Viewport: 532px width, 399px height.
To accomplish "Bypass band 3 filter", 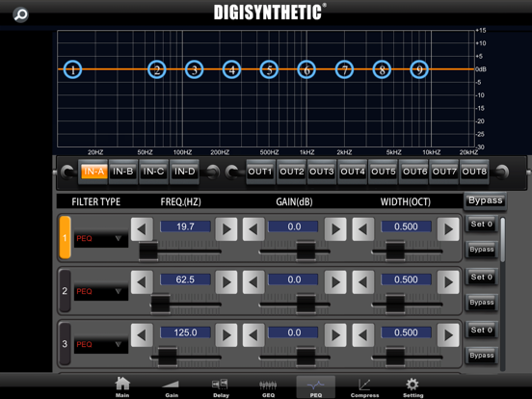I will click(482, 356).
